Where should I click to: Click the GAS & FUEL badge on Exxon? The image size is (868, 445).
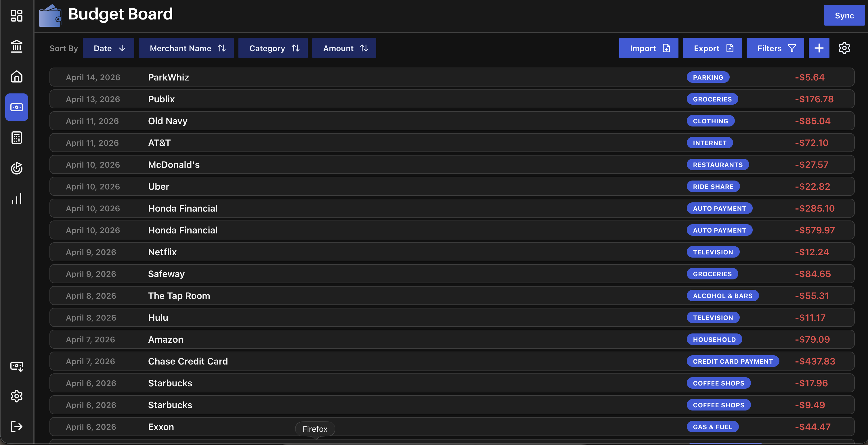pyautogui.click(x=713, y=427)
